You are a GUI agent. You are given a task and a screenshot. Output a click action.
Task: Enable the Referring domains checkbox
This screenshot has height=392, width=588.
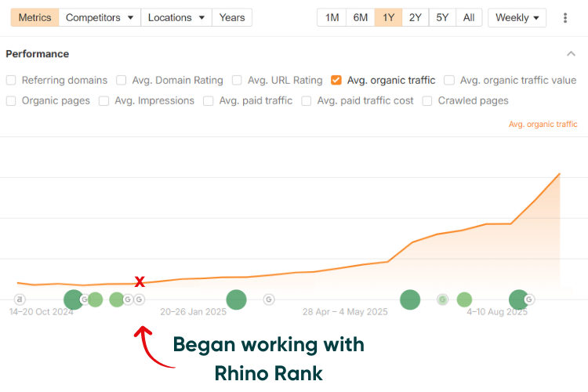click(11, 80)
